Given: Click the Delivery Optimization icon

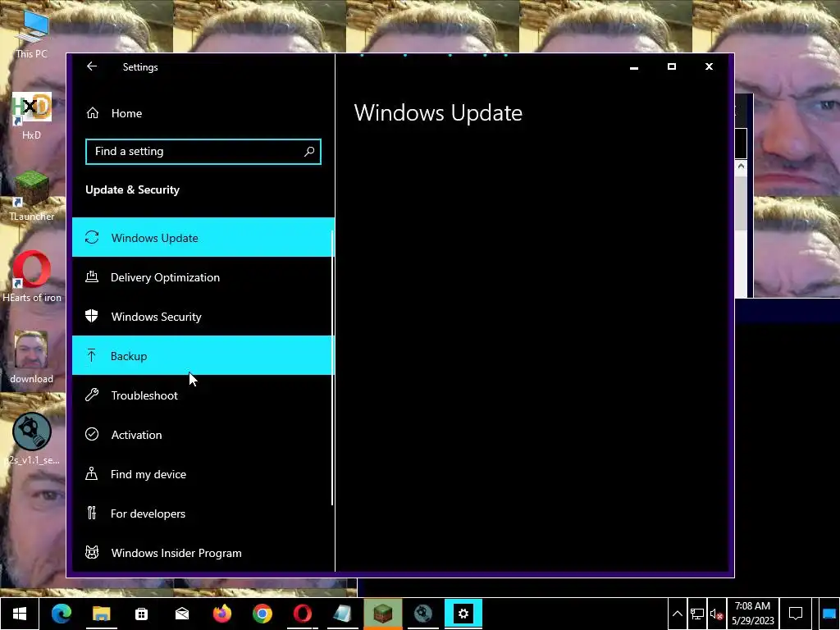Looking at the screenshot, I should tap(92, 276).
